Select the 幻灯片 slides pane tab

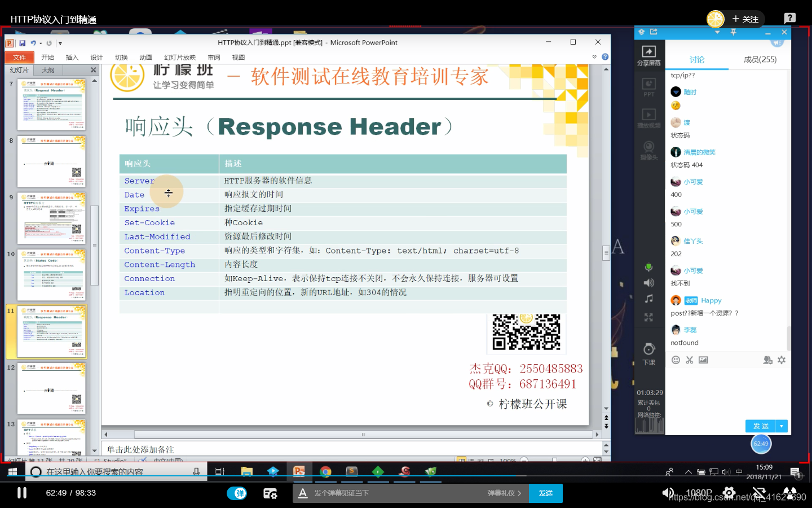(x=19, y=71)
